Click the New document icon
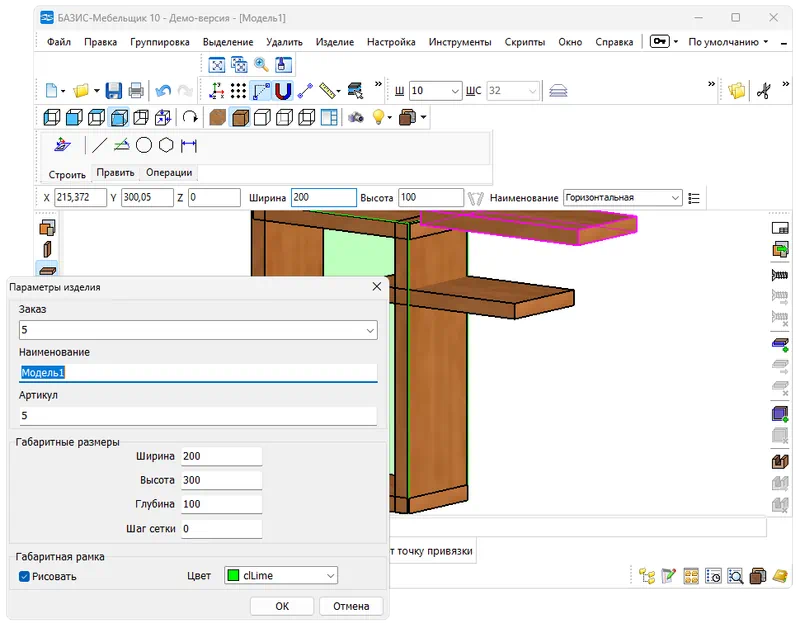This screenshot has height=628, width=800. click(x=52, y=91)
